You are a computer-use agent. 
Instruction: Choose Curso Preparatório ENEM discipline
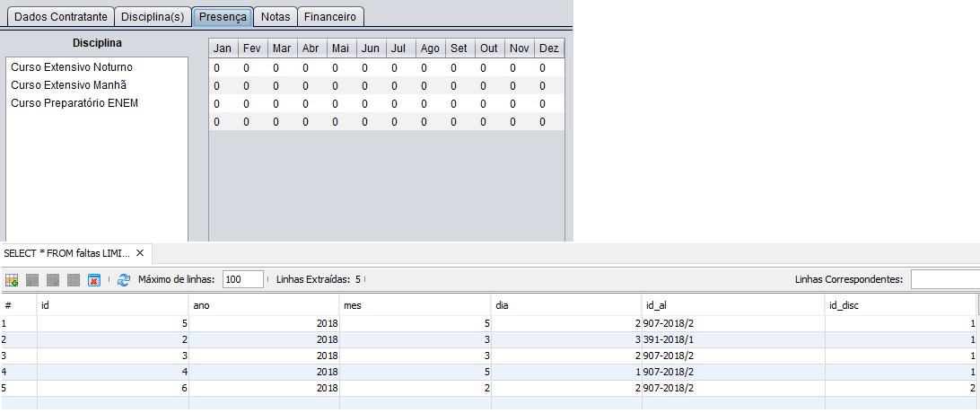[74, 103]
